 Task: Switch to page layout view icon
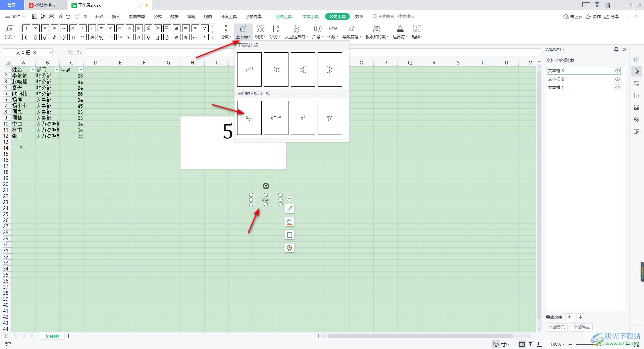pyautogui.click(x=530, y=344)
